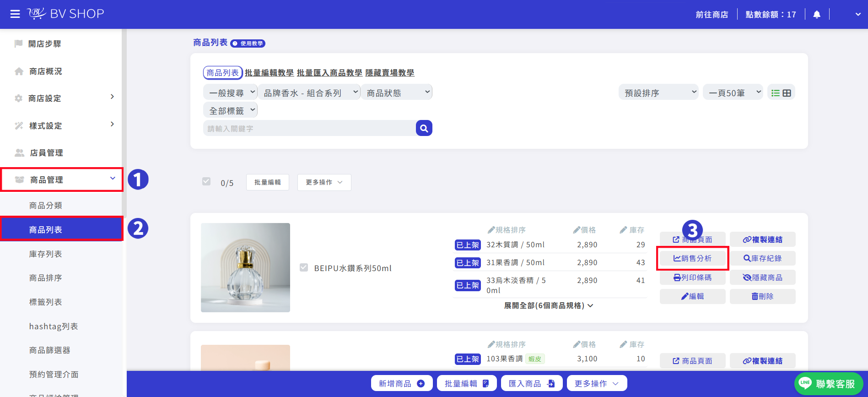Click the keyword search input field
Screen dimensions: 868x397
[x=309, y=128]
